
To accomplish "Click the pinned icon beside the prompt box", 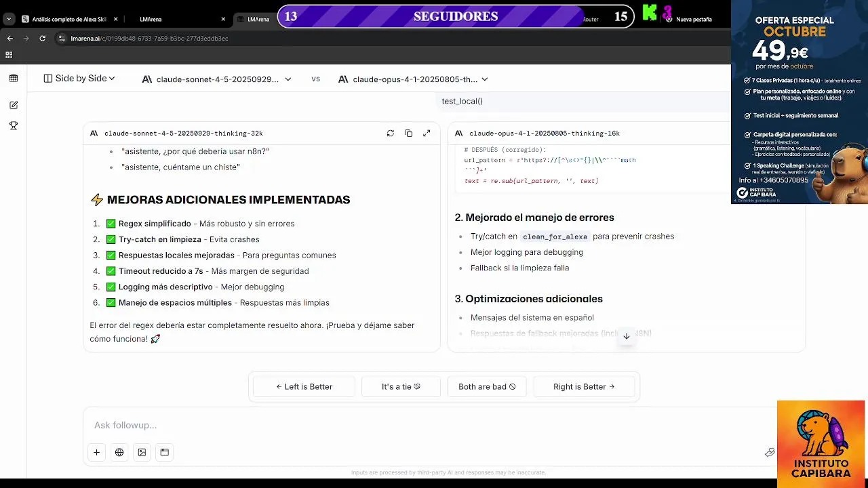I will [x=770, y=452].
